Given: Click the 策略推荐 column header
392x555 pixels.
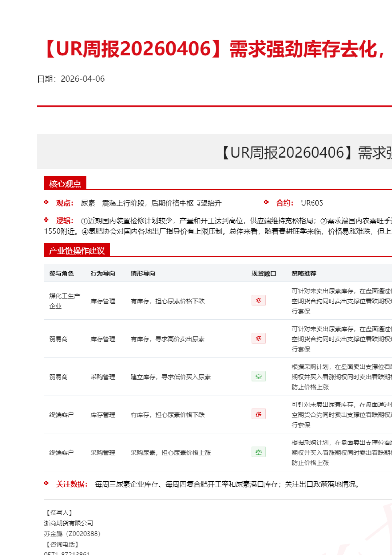Looking at the screenshot, I should coord(304,273).
